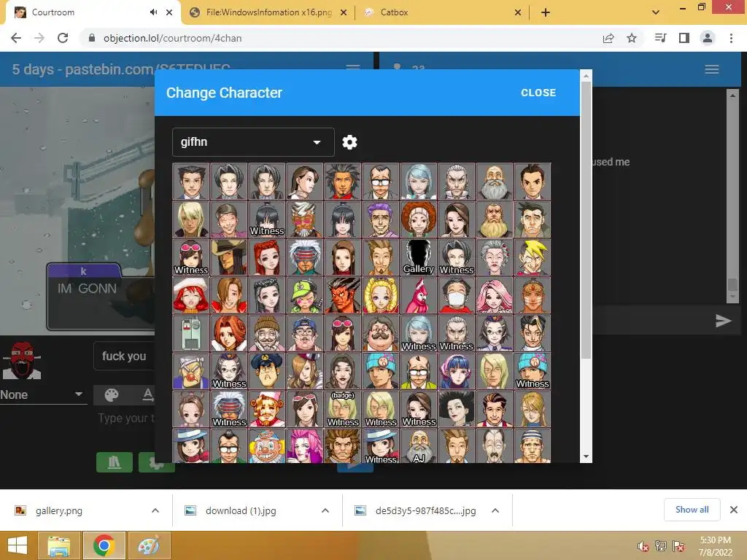Show all downloads
Image resolution: width=747 pixels, height=560 pixels.
692,510
